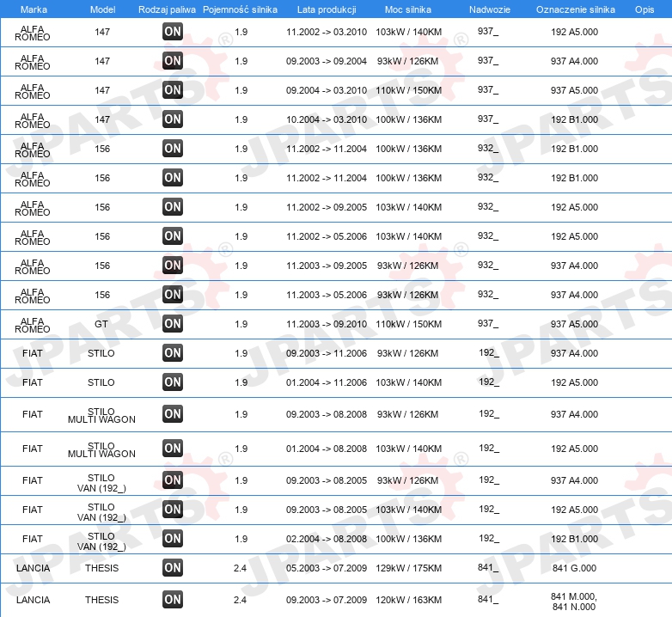The height and width of the screenshot is (617, 672).
Task: Click ON fuel icon in the 147 140KM row
Action: (x=173, y=31)
